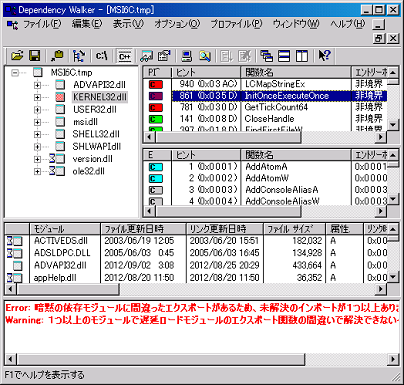Click exports list scroll down arrow

pyautogui.click(x=393, y=199)
